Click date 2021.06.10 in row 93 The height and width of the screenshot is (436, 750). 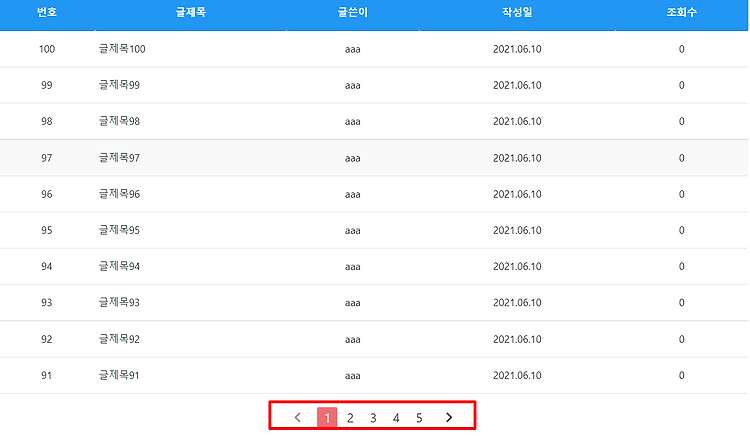point(517,303)
